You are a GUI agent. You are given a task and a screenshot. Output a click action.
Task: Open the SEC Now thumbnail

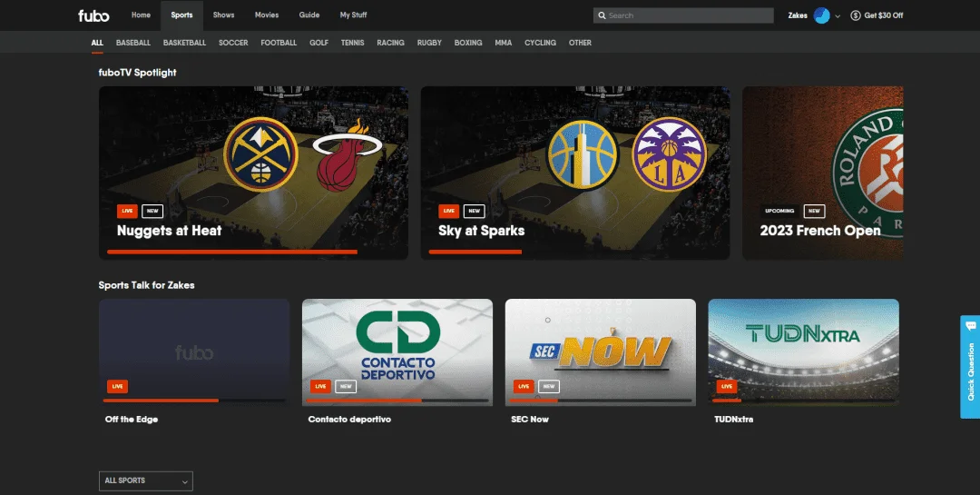click(601, 352)
